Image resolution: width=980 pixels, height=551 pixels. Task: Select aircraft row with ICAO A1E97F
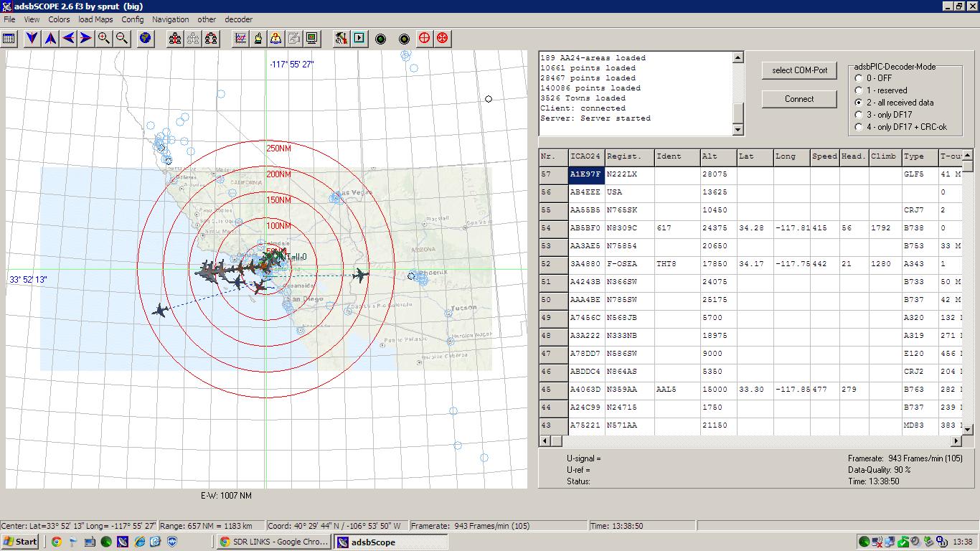(585, 174)
